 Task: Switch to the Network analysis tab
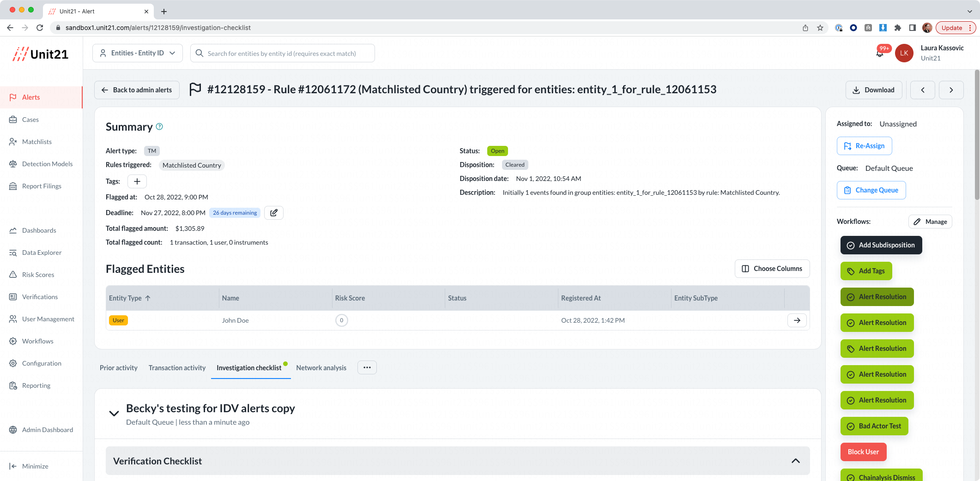[321, 368]
